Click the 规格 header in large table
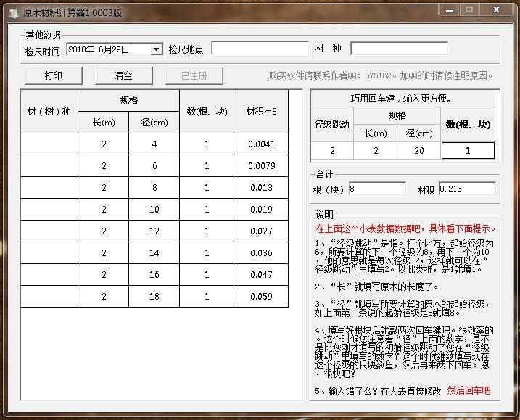This screenshot has width=520, height=420. pos(128,101)
